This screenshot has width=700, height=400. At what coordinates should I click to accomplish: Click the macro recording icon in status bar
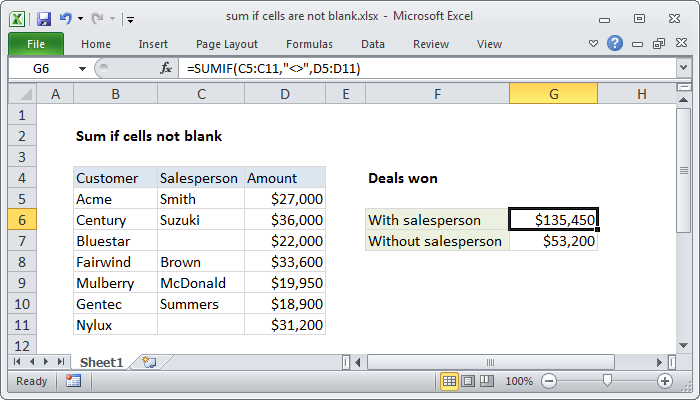(73, 381)
